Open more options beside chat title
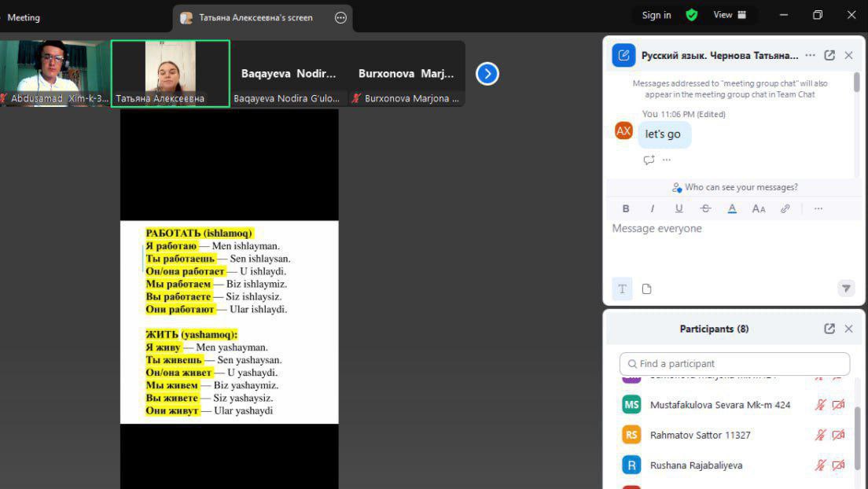Viewport: 868px width, 489px height. (811, 55)
